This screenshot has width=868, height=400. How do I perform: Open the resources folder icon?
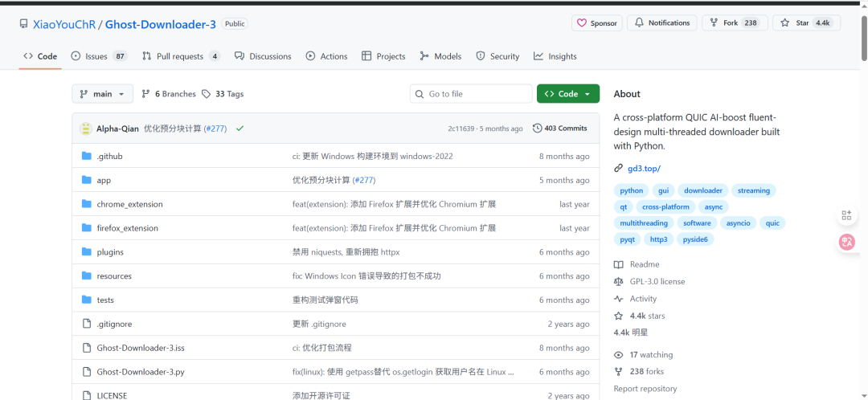point(86,276)
